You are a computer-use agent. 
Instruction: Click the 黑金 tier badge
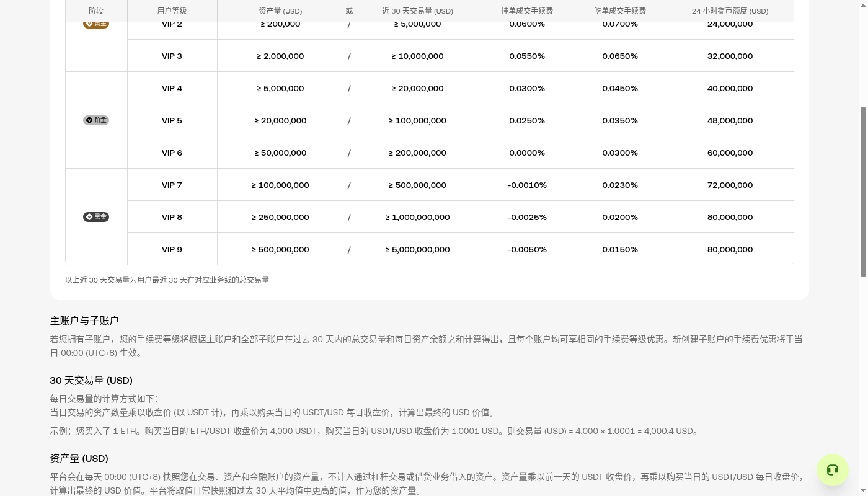click(96, 217)
